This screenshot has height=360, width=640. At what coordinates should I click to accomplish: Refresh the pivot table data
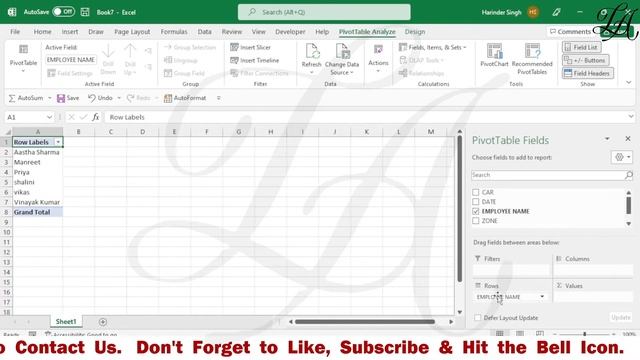tap(311, 59)
